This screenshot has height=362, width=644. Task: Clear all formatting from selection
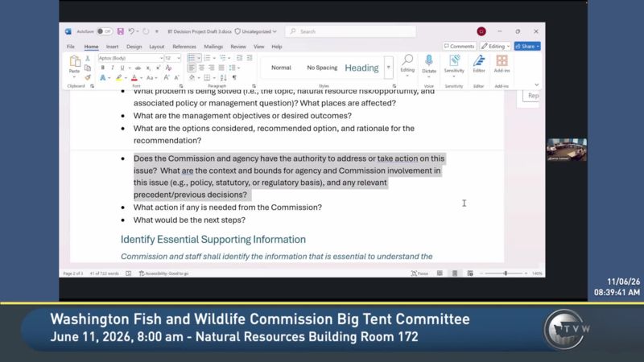(x=168, y=68)
